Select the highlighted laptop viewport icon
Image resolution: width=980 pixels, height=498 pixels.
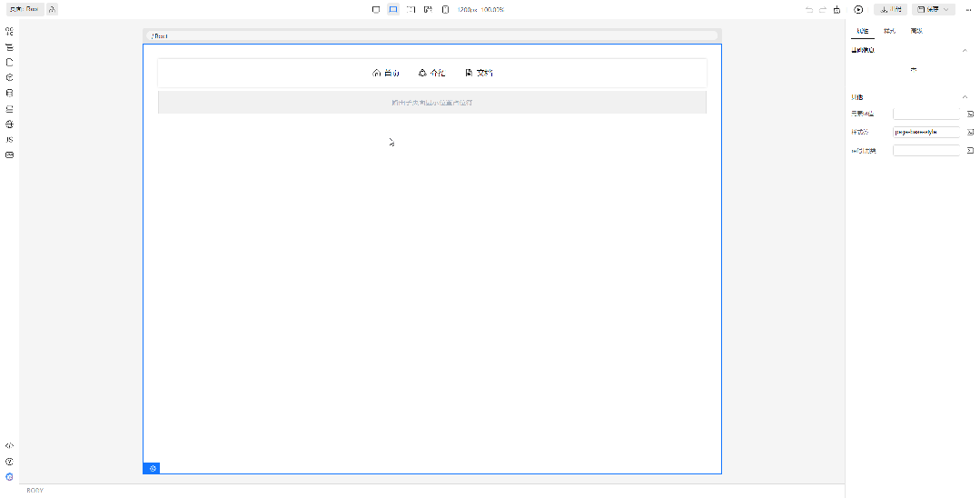393,9
